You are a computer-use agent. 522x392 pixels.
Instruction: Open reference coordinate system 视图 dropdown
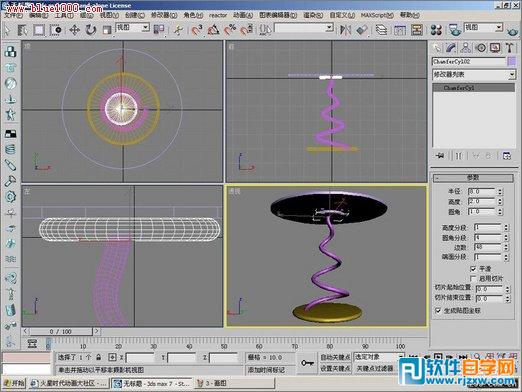click(132, 27)
